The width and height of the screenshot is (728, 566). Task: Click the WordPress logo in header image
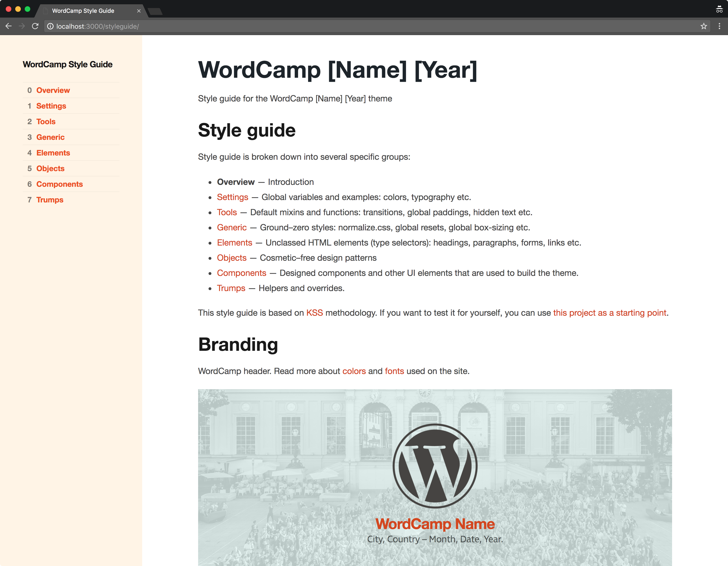pos(435,466)
